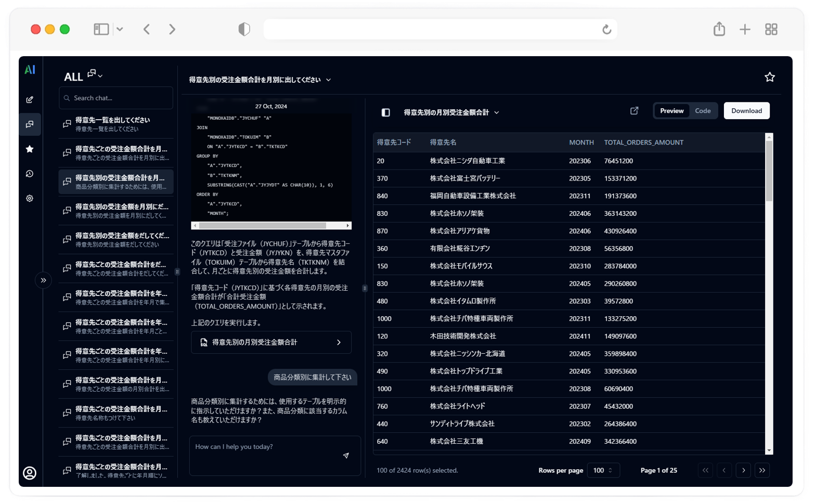This screenshot has width=816, height=504.
Task: Select the row for 有限会社糀谷エンヂン
Action: [569, 249]
